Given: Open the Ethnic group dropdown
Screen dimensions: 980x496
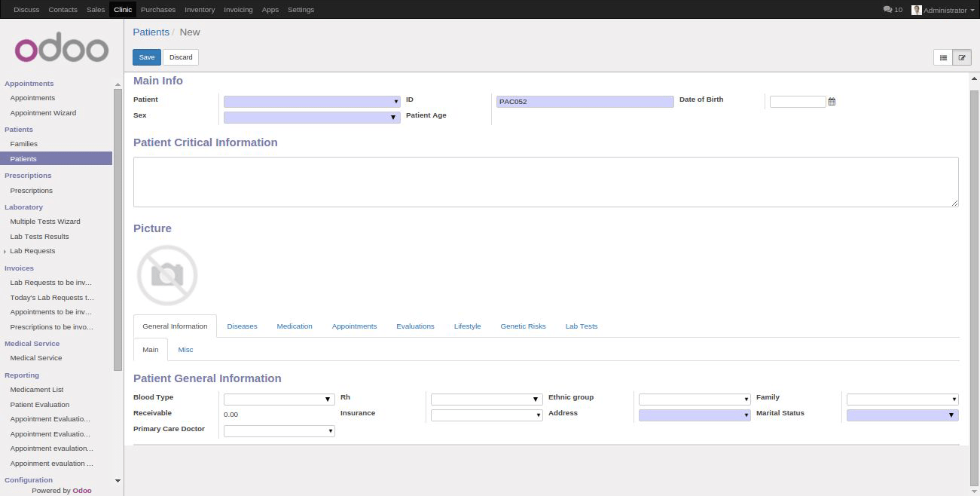Looking at the screenshot, I should point(695,400).
